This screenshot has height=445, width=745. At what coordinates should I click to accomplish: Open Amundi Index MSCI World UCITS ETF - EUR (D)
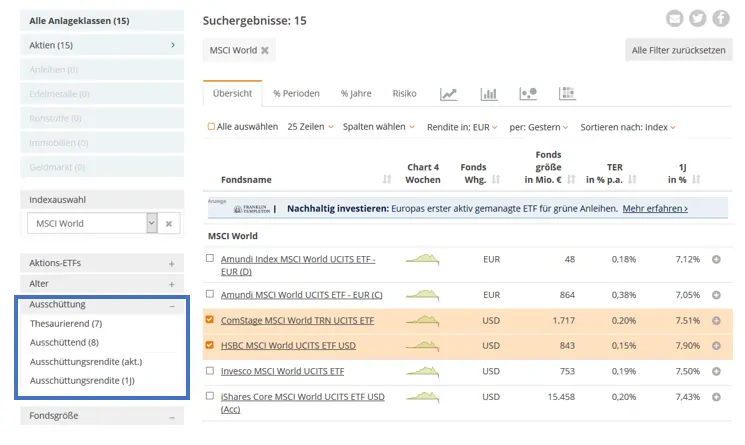click(298, 265)
